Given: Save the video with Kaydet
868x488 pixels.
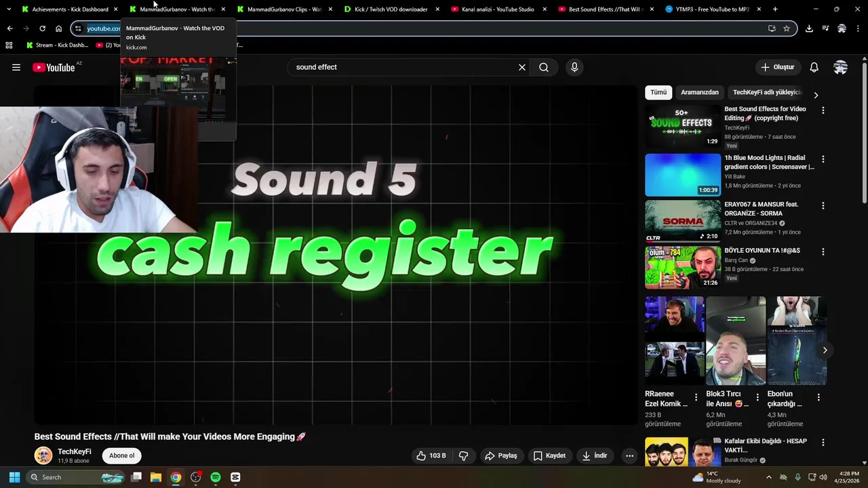Looking at the screenshot, I should 549,455.
